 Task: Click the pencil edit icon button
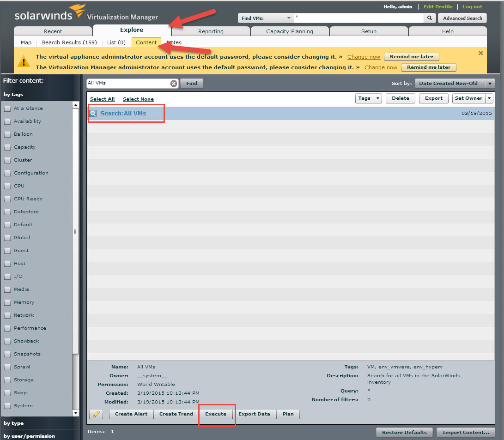click(96, 414)
